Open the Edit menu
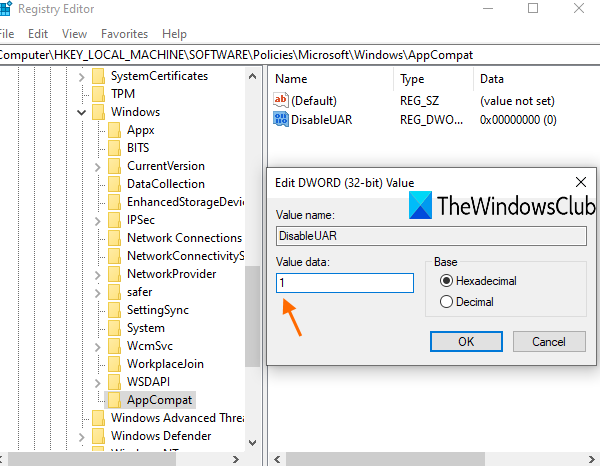Screen dimensions: 600x466 pyautogui.click(x=38, y=34)
